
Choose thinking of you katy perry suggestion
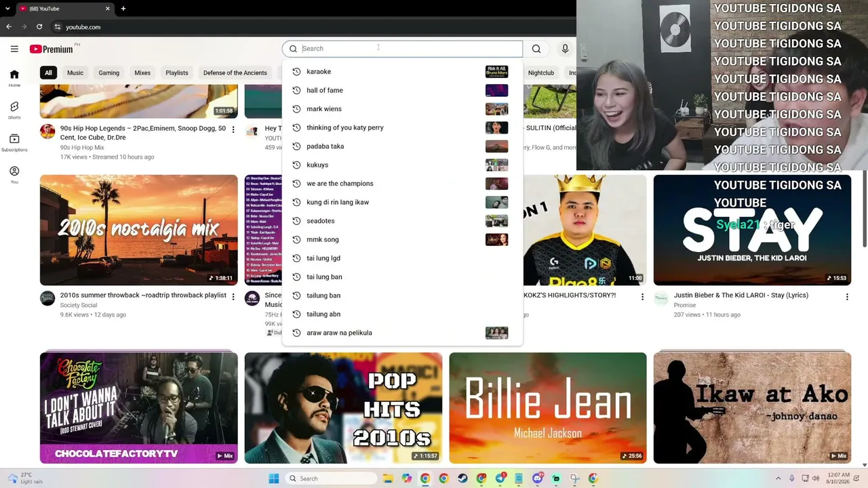(x=402, y=127)
